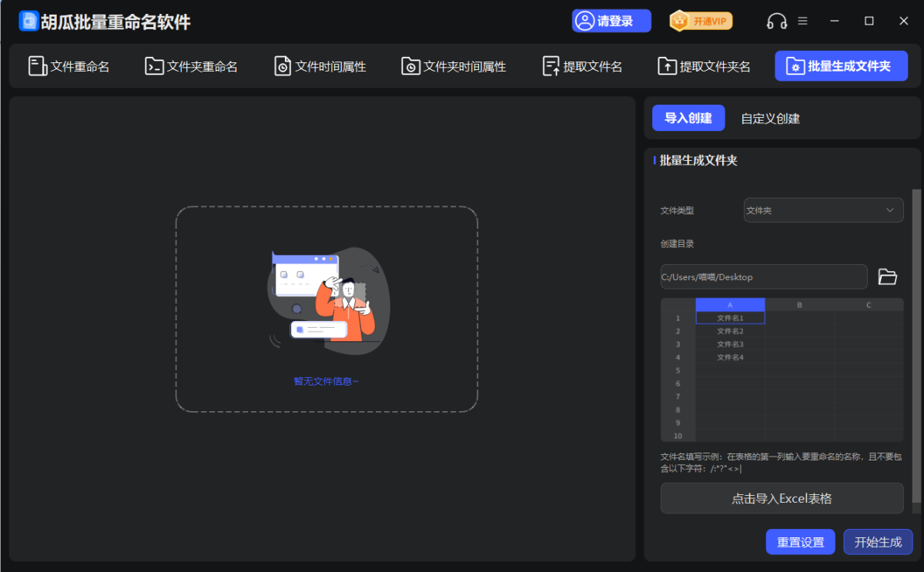Select the 导入创建 mode
924x572 pixels.
tap(688, 119)
